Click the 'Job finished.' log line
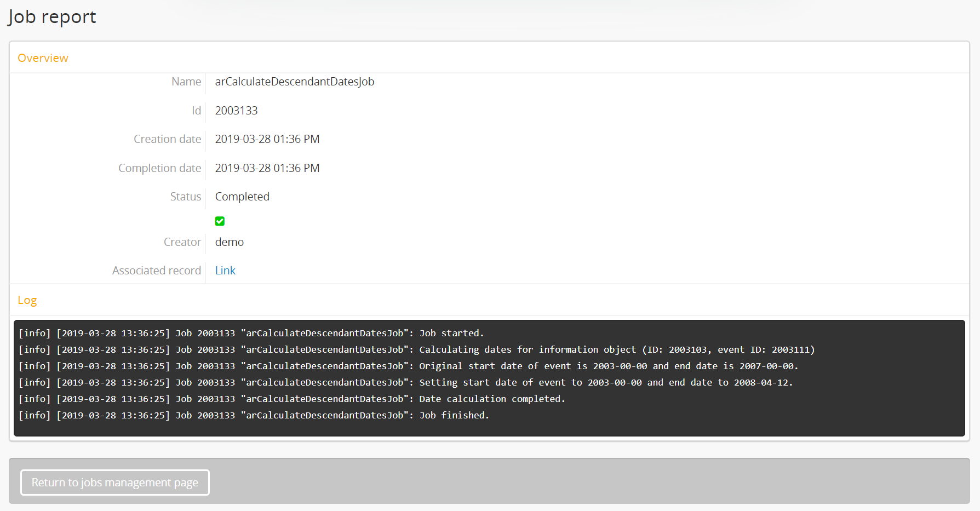Viewport: 980px width, 511px height. [x=254, y=415]
